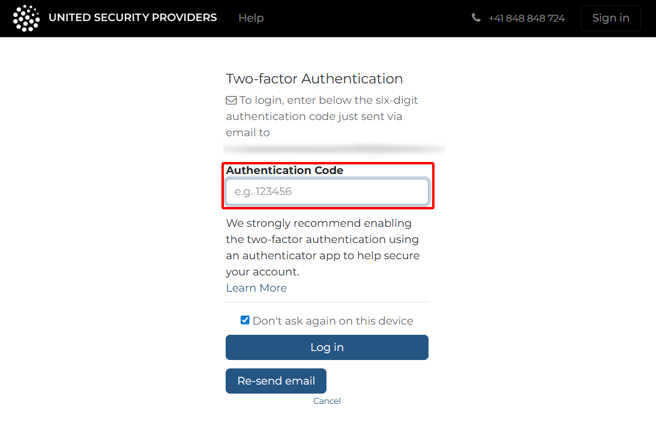This screenshot has height=447, width=656.
Task: Click the Re-send email button
Action: [x=276, y=381]
